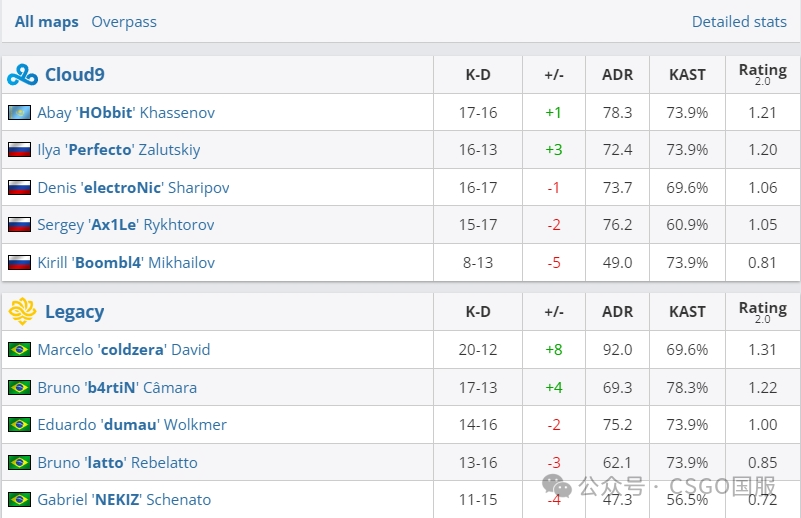Open Gabriel 'NEKIZ' Schenato's player profile
Viewport: 801px width, 518px height.
[x=124, y=500]
